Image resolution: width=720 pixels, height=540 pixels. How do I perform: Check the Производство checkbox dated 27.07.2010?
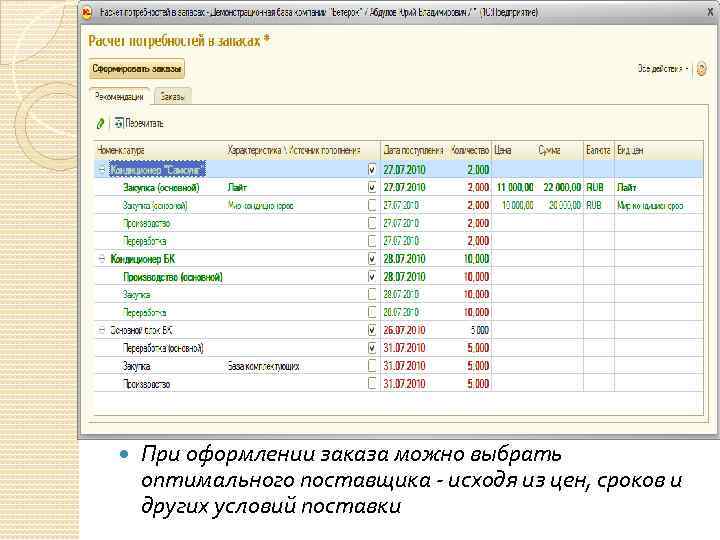coord(372,223)
